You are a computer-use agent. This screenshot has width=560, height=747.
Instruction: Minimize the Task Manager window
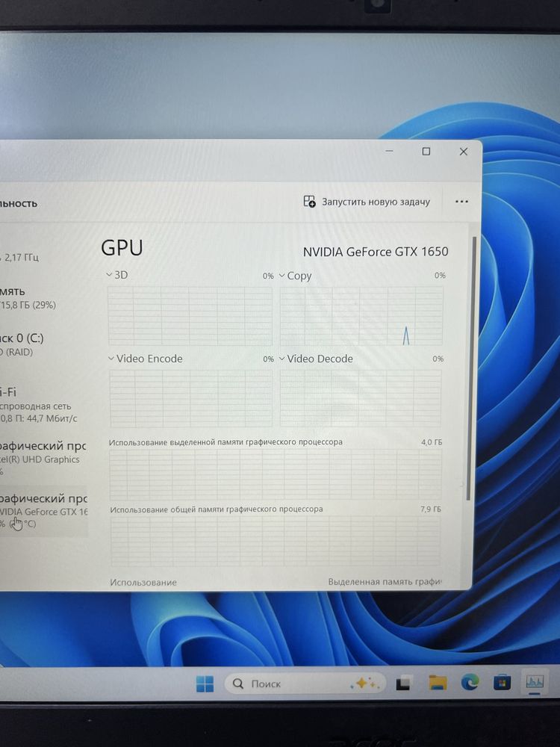[x=389, y=151]
